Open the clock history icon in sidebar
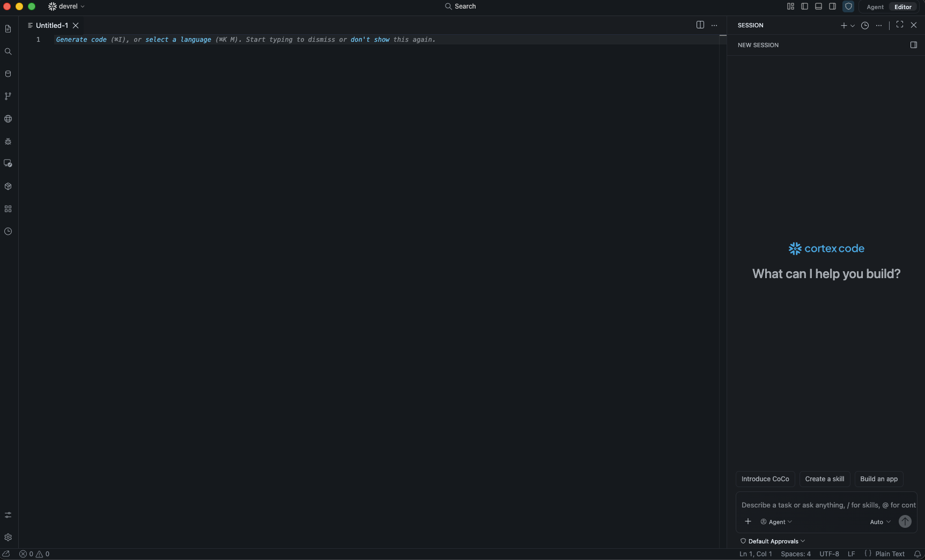 point(8,232)
